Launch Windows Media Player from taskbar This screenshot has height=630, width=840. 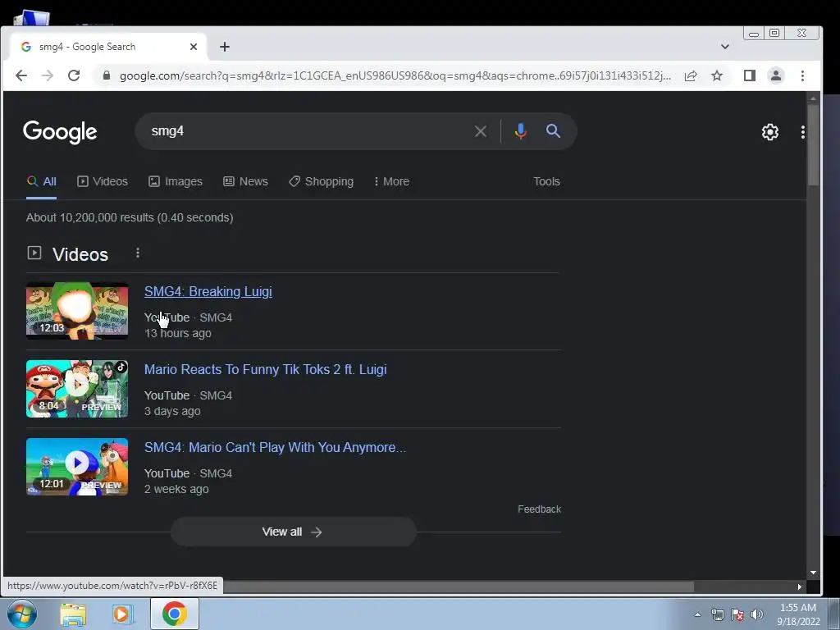(122, 614)
